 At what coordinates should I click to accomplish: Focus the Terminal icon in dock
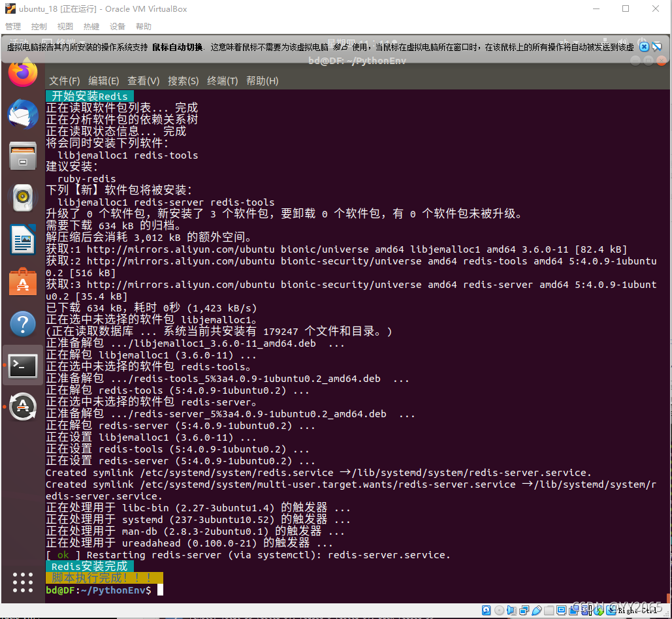coord(23,366)
